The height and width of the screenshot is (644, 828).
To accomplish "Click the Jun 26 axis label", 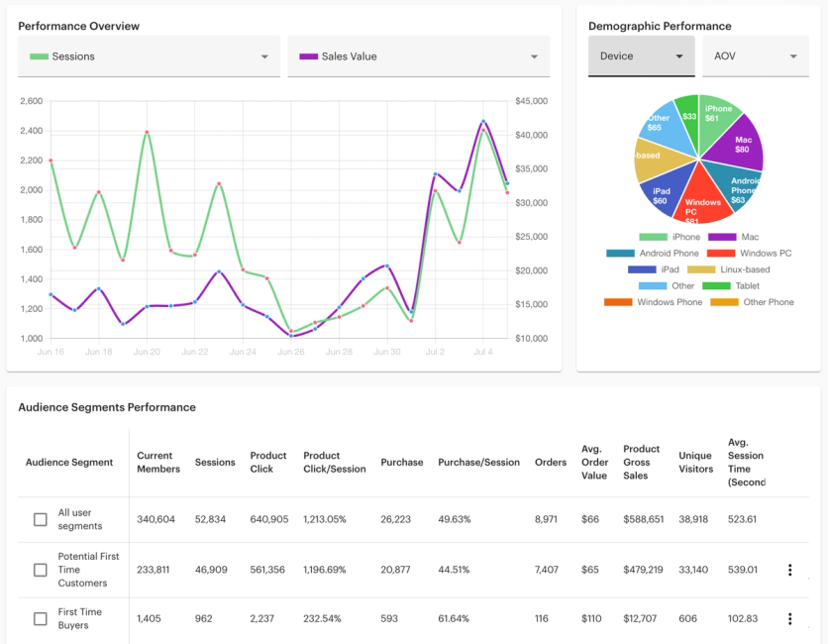I will tap(291, 352).
